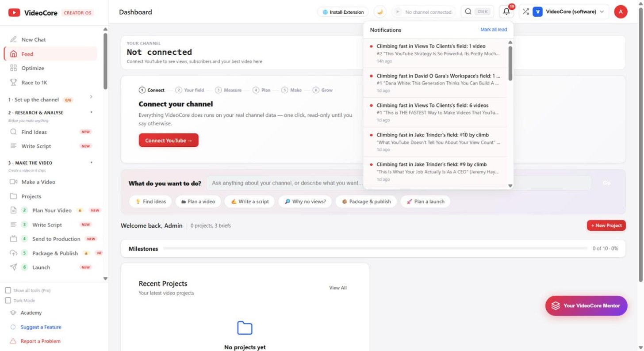
Task: Open the Jake Trinder #10 by climb notification
Action: click(x=435, y=142)
